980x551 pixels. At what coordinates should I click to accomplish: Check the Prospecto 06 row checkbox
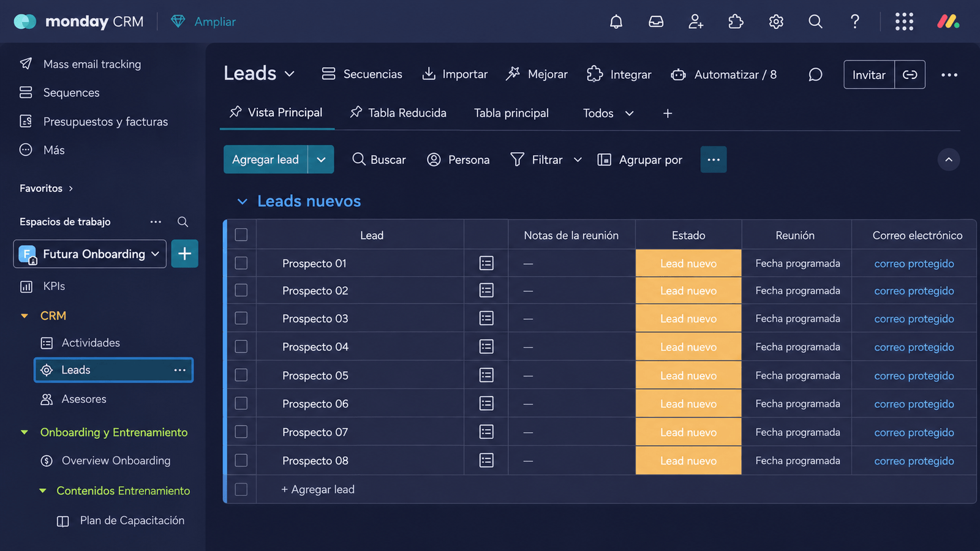[241, 403]
